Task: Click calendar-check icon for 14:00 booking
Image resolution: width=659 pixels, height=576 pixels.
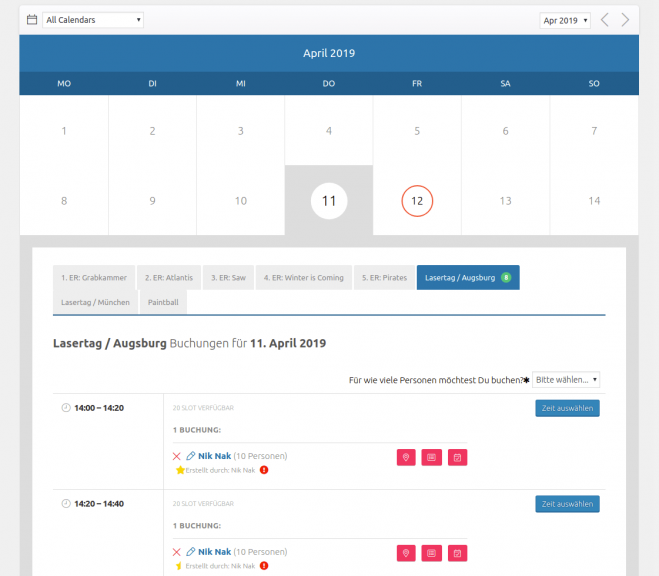Action: 457,457
